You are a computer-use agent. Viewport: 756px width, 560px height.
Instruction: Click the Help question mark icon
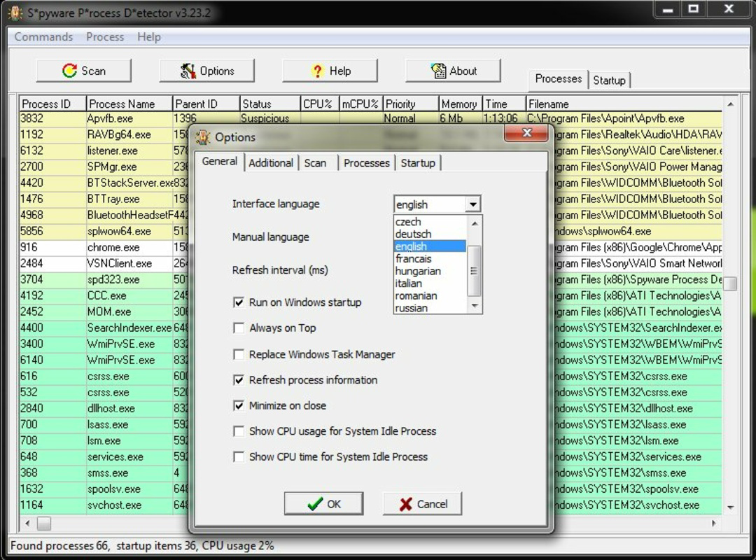316,70
